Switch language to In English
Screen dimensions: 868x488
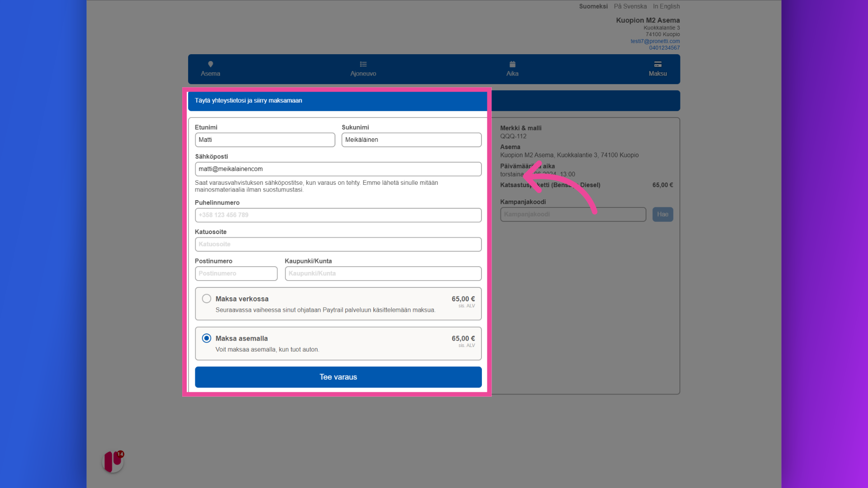coord(666,6)
